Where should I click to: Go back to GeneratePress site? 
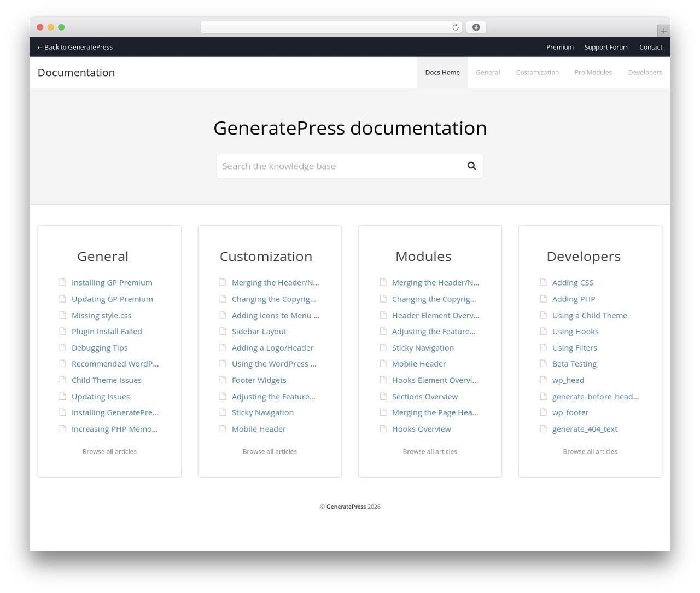pos(75,47)
